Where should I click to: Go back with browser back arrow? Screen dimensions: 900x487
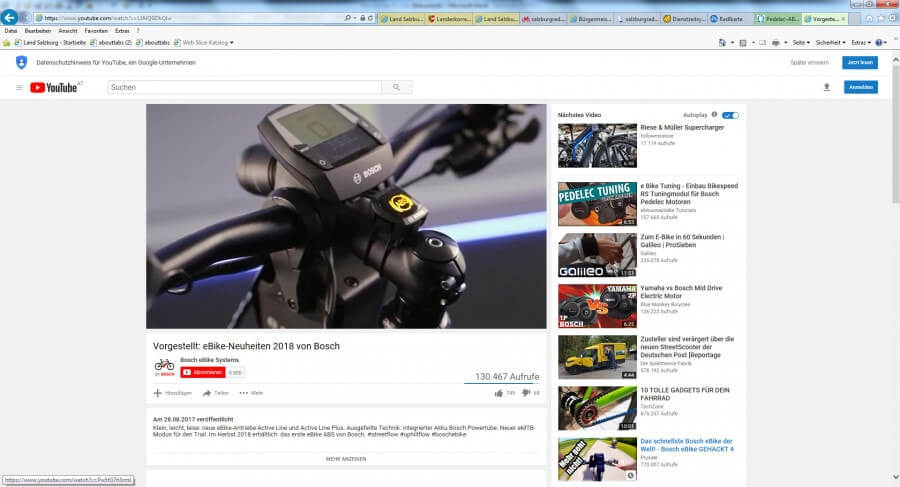11,18
